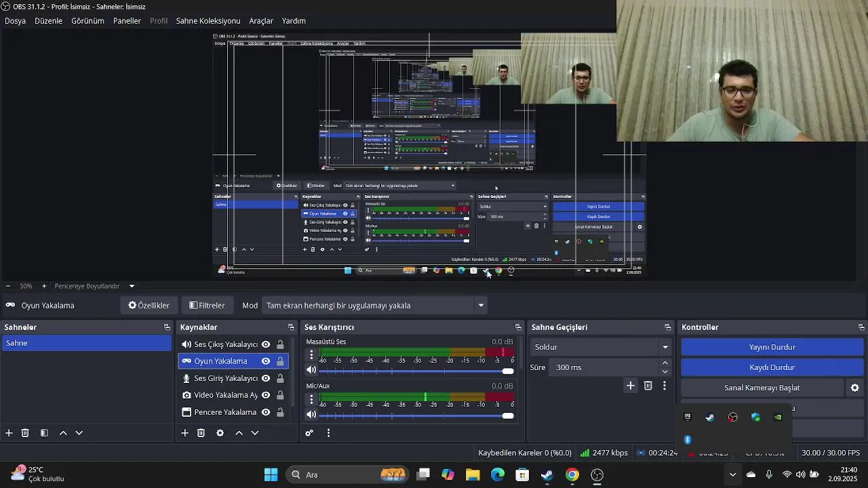Click Sanal Kamerayı Başlat button

pos(762,388)
